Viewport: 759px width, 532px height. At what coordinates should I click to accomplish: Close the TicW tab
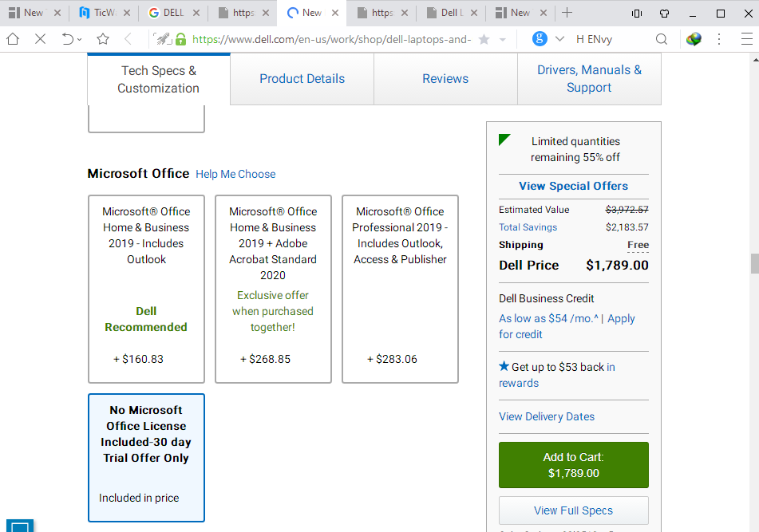(127, 13)
